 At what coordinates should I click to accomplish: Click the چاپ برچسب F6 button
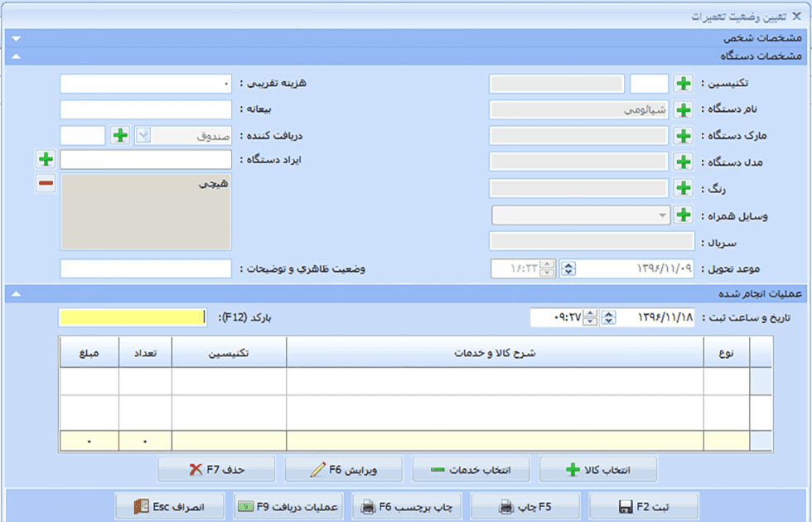(x=407, y=506)
